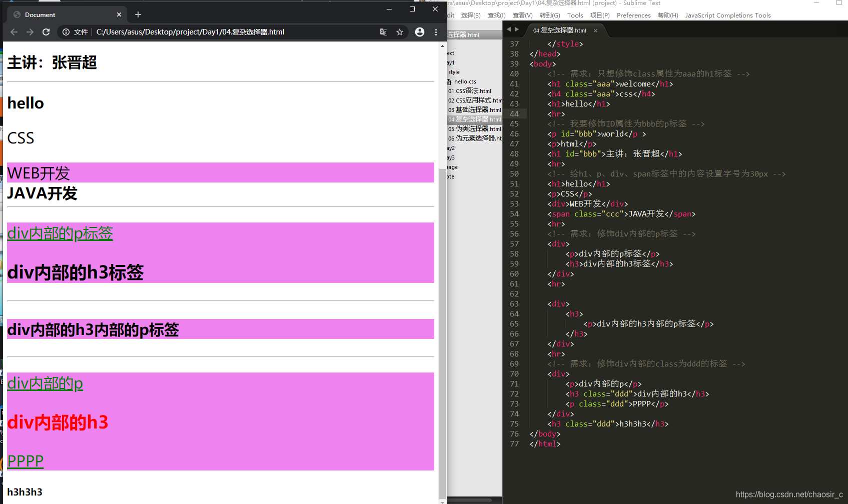
Task: Reload the Chrome page
Action: click(x=46, y=32)
